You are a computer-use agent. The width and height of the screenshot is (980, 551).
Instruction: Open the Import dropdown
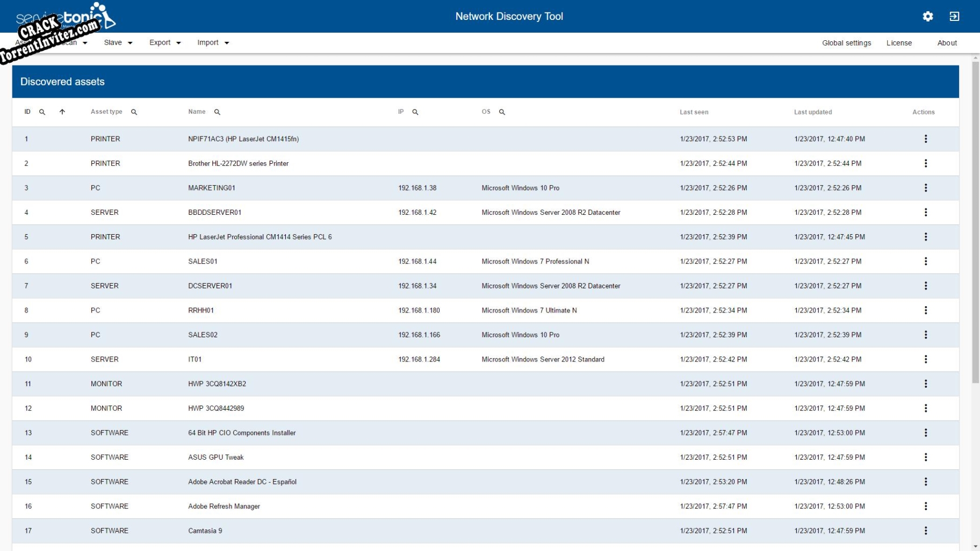pyautogui.click(x=213, y=42)
